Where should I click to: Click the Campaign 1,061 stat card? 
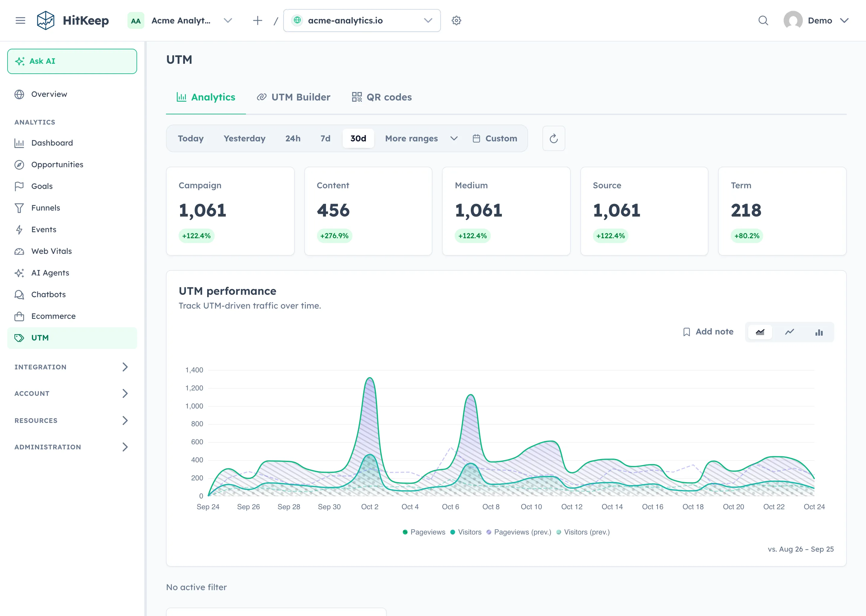tap(230, 211)
